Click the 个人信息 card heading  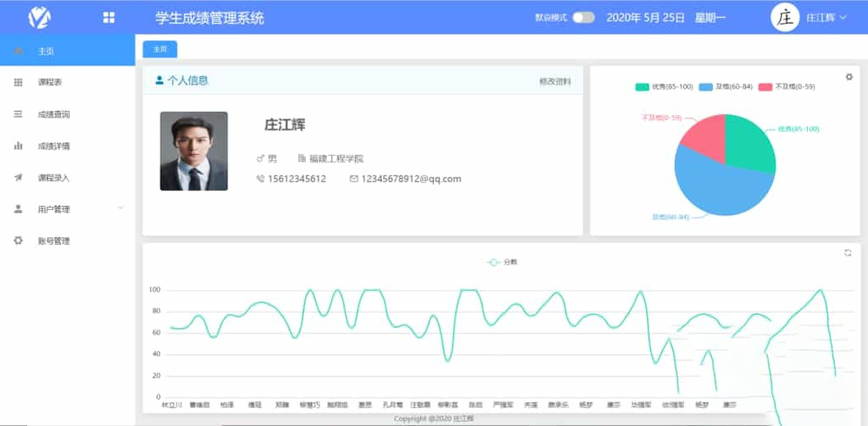click(187, 80)
